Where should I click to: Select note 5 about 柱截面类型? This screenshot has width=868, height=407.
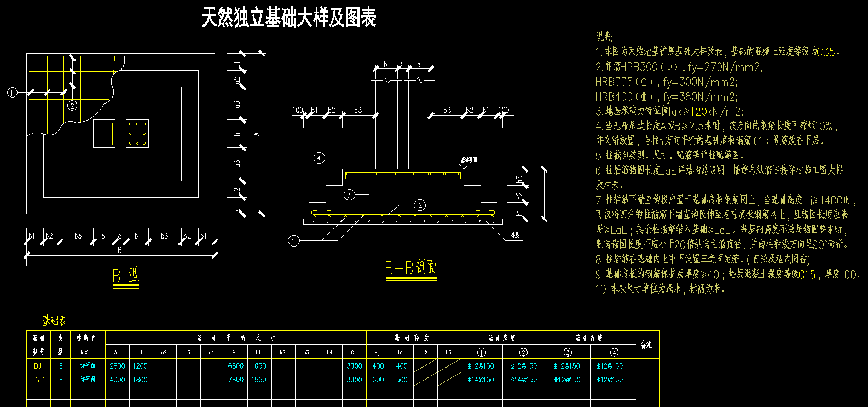pos(670,156)
